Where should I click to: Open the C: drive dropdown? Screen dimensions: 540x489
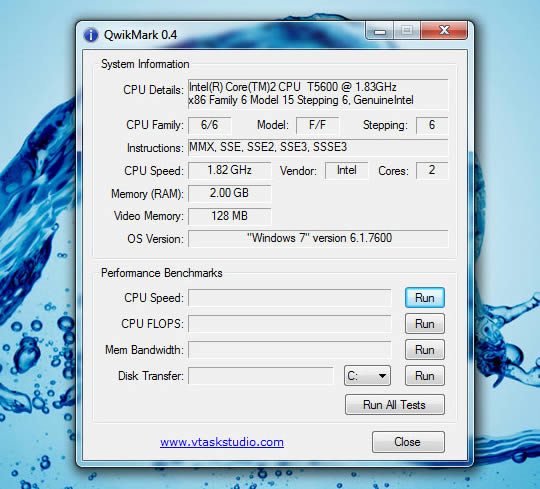click(367, 376)
